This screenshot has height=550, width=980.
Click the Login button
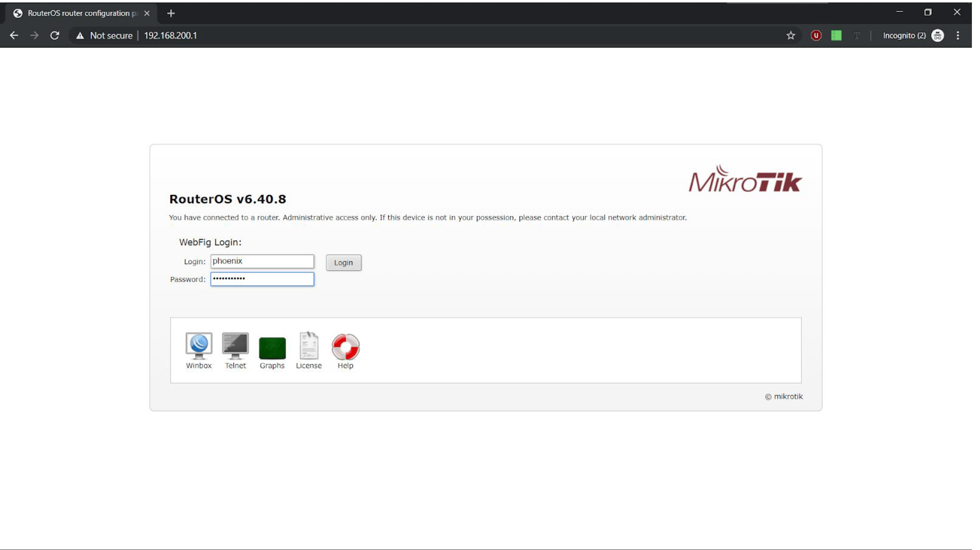click(344, 263)
